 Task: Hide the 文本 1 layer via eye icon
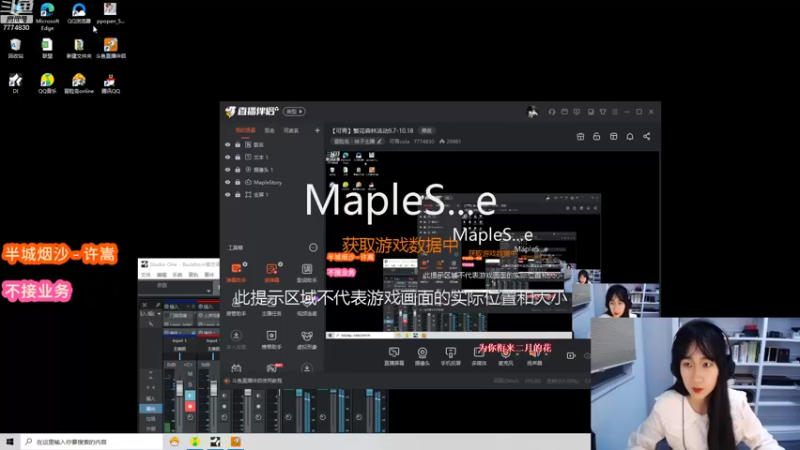coord(228,157)
